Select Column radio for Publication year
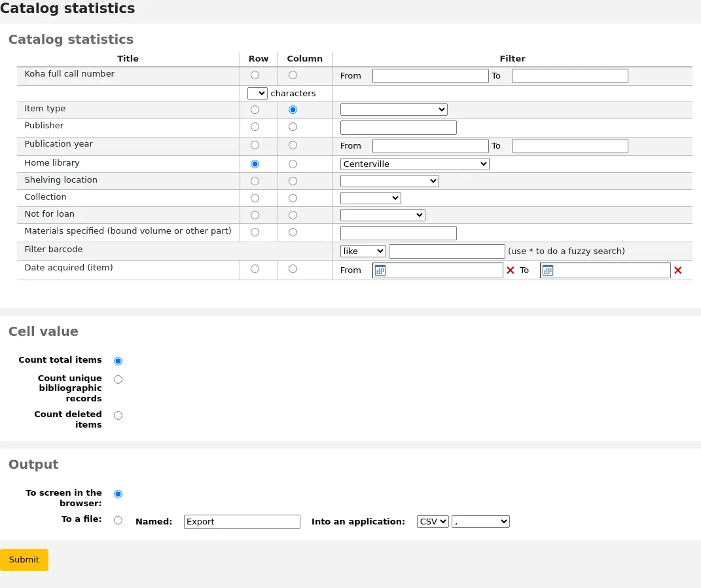 click(293, 145)
